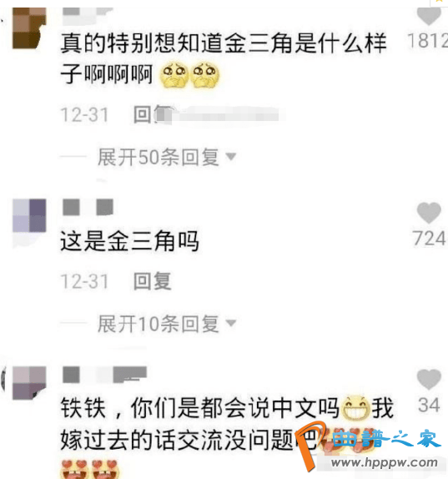Select comment text 真的特别想知道金三角是什么样
Image resolution: width=448 pixels, height=479 pixels.
point(224,43)
